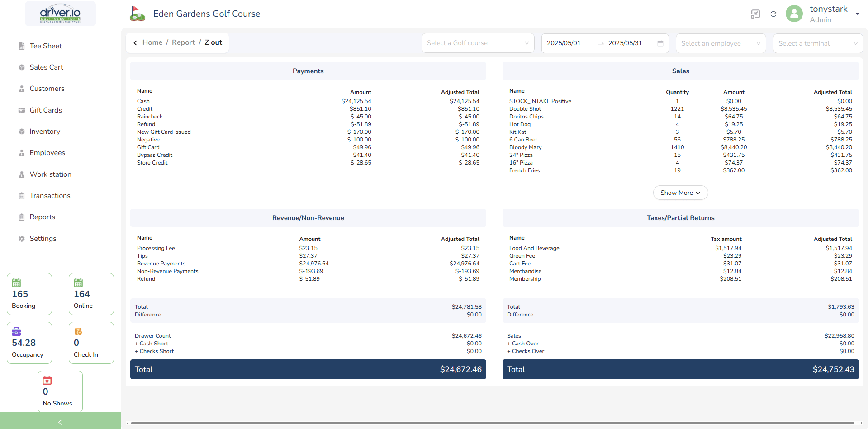
Task: Open Gift Cards in the sidebar
Action: (x=46, y=110)
